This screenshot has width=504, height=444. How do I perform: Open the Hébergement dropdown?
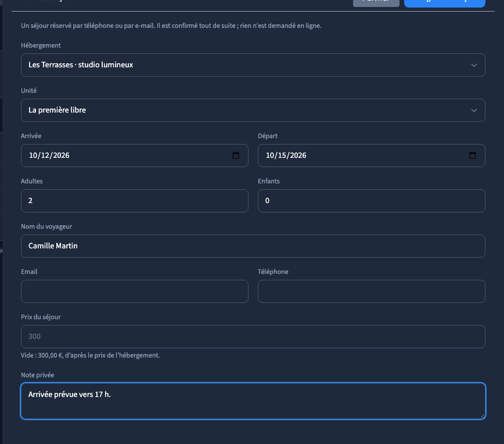coord(253,65)
